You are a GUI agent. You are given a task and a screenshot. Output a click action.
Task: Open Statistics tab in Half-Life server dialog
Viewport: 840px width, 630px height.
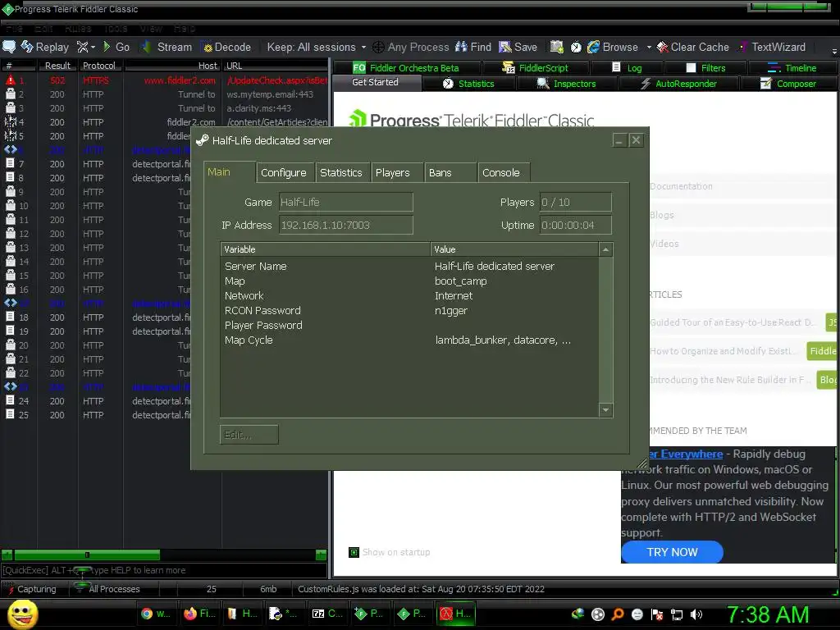click(341, 173)
